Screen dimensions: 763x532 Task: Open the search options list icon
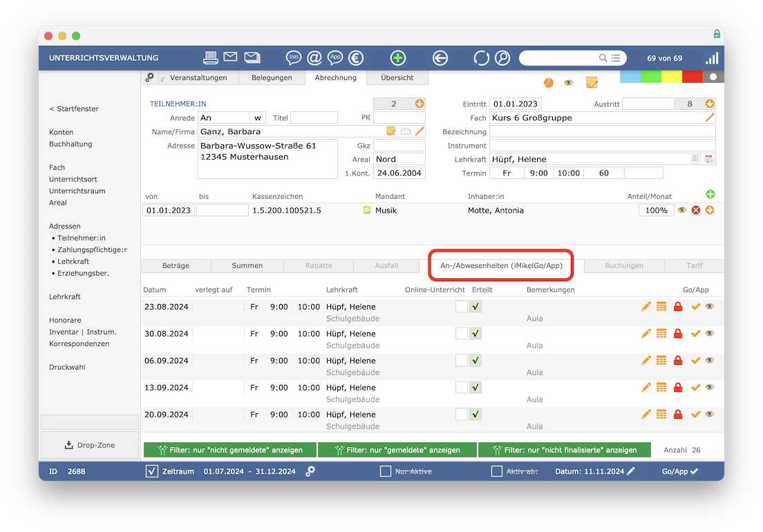point(616,58)
